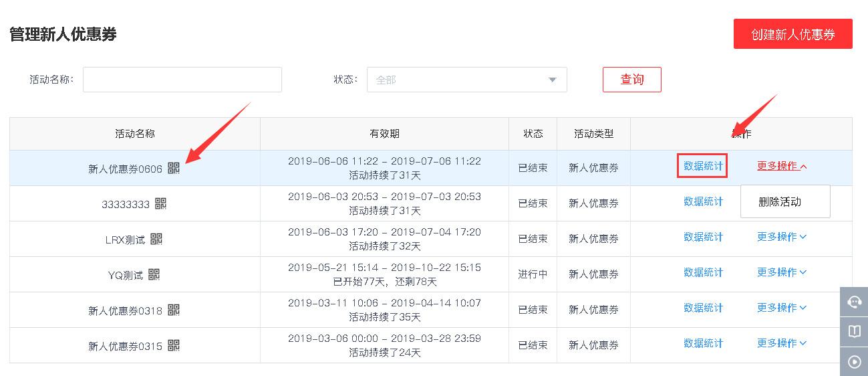
Task: Show QR code for LRX测试
Action: tap(156, 239)
